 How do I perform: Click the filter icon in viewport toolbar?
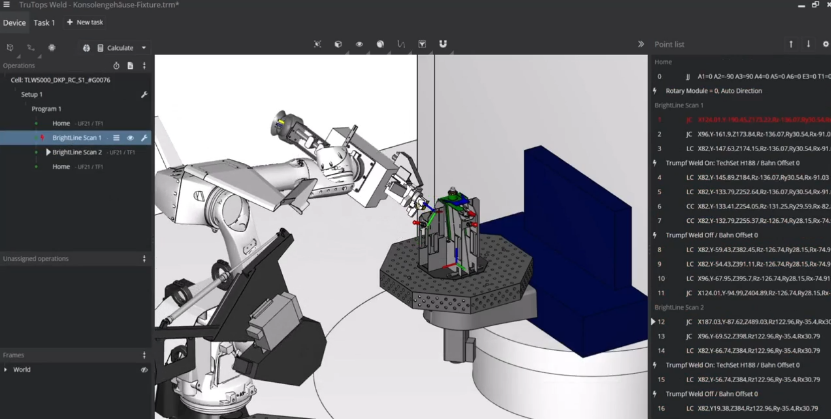pyautogui.click(x=422, y=44)
